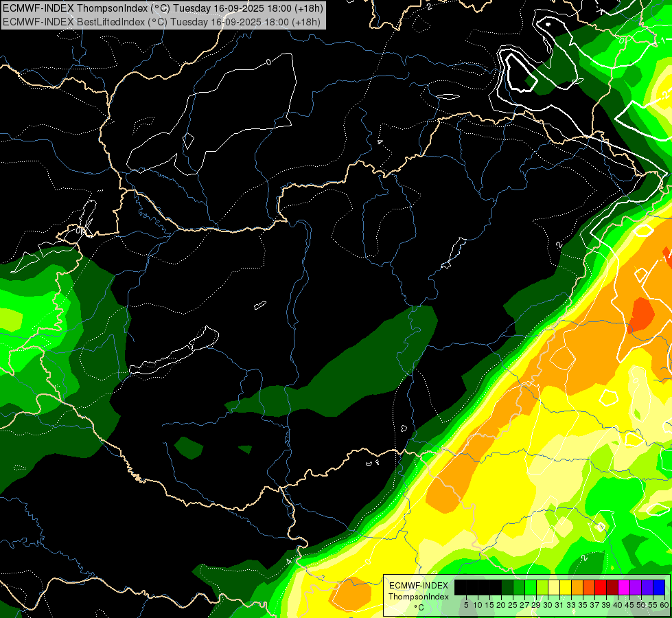Select the dark red 39–40 legend swatch

pos(612,587)
